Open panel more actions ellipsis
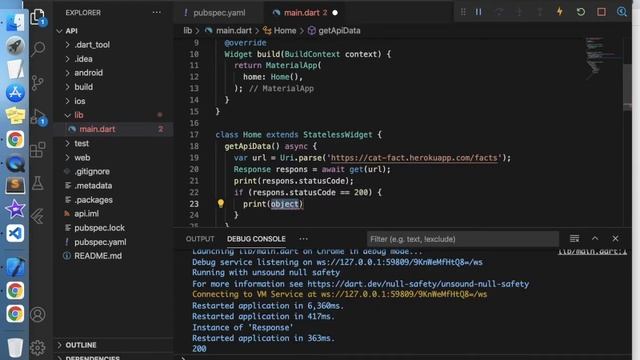This screenshot has width=640, height=360. [x=303, y=239]
